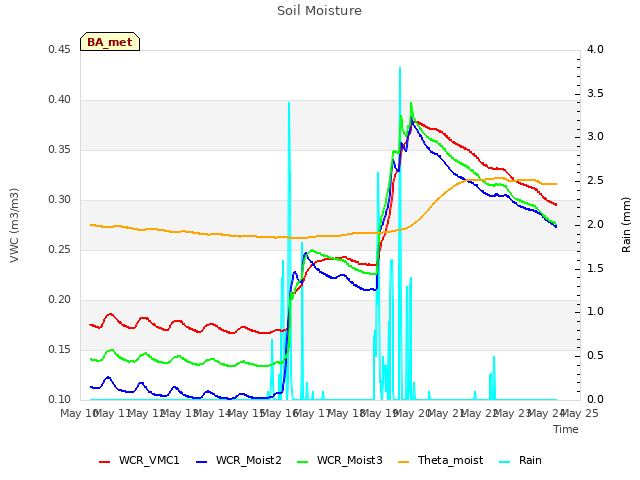The height and width of the screenshot is (480, 640).
Task: Click the May 25 x-axis label
Action: click(x=580, y=413)
